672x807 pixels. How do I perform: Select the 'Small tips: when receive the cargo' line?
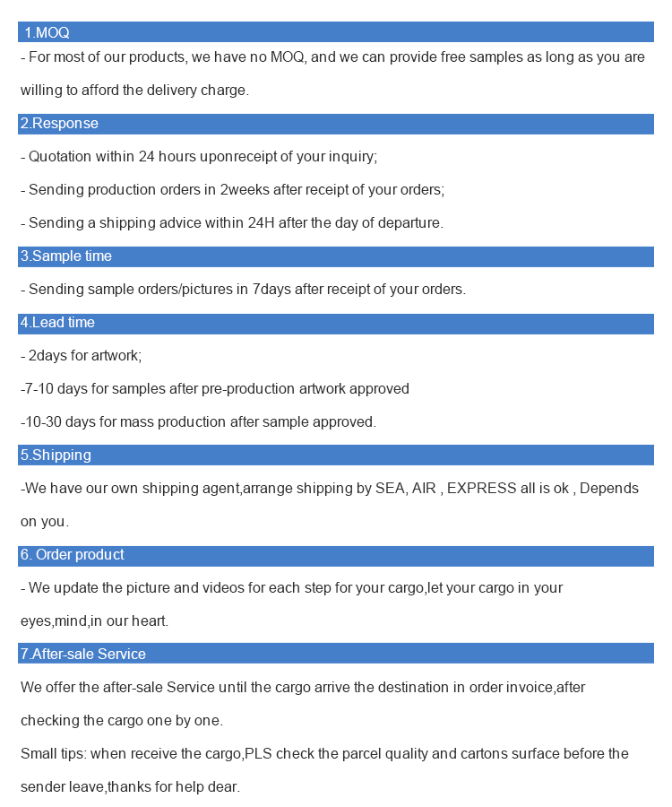[324, 754]
